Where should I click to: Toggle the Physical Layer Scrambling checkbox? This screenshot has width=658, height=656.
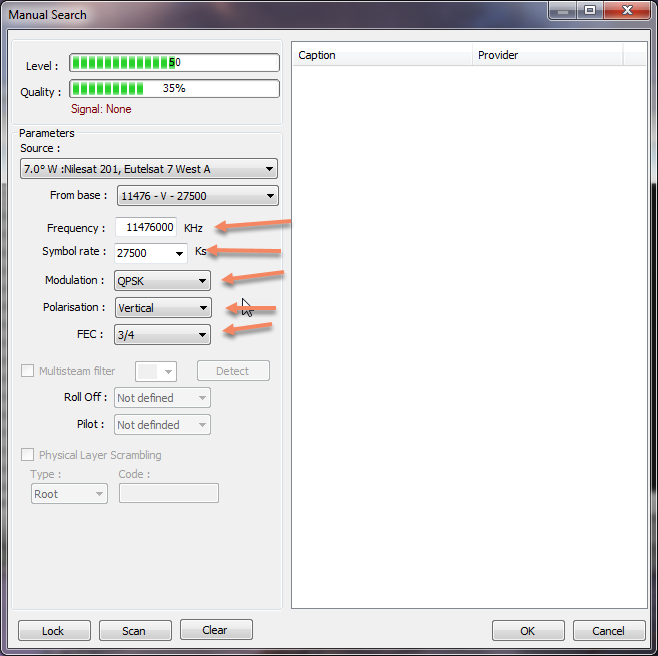click(28, 455)
